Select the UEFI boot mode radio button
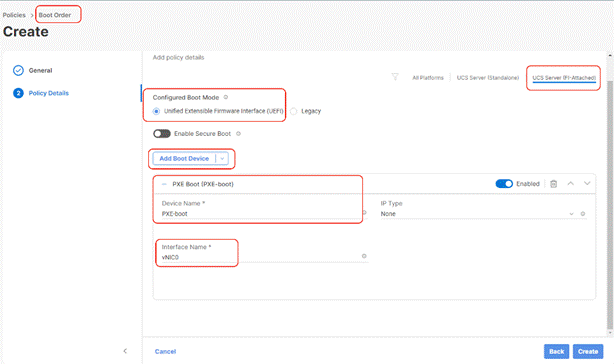Viewport: 614px width, 364px height. (x=156, y=111)
